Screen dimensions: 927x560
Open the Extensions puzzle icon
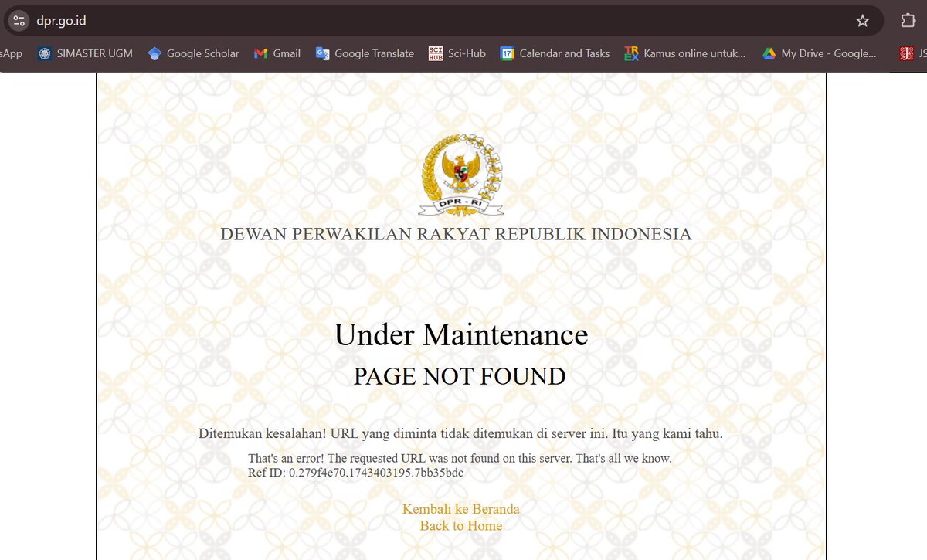[908, 21]
